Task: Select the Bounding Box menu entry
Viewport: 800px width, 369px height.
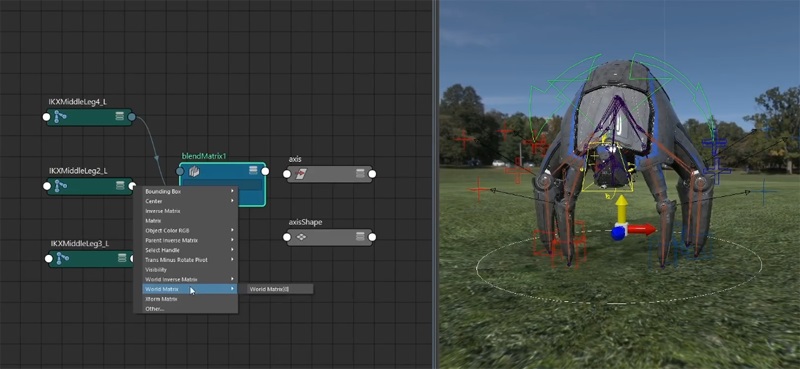Action: click(189, 191)
